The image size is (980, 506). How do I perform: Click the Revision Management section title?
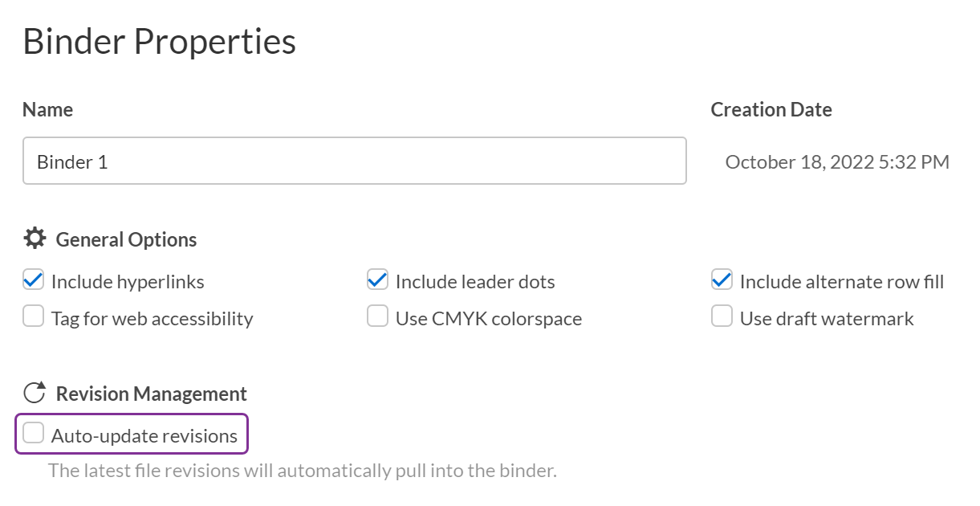tap(151, 393)
